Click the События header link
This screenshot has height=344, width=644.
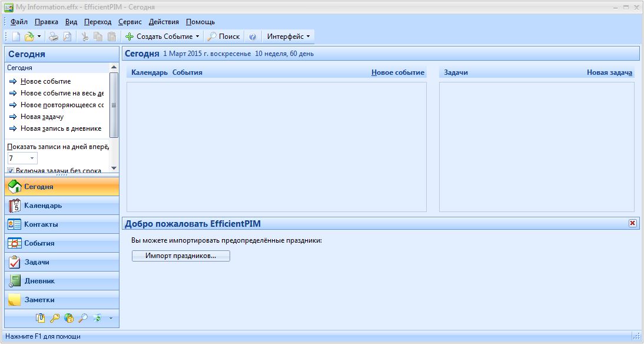click(187, 72)
